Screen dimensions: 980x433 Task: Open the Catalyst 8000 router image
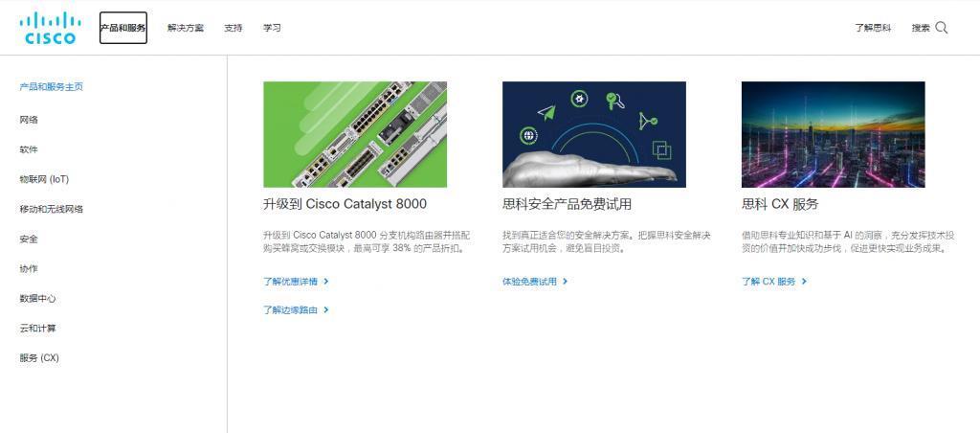355,134
